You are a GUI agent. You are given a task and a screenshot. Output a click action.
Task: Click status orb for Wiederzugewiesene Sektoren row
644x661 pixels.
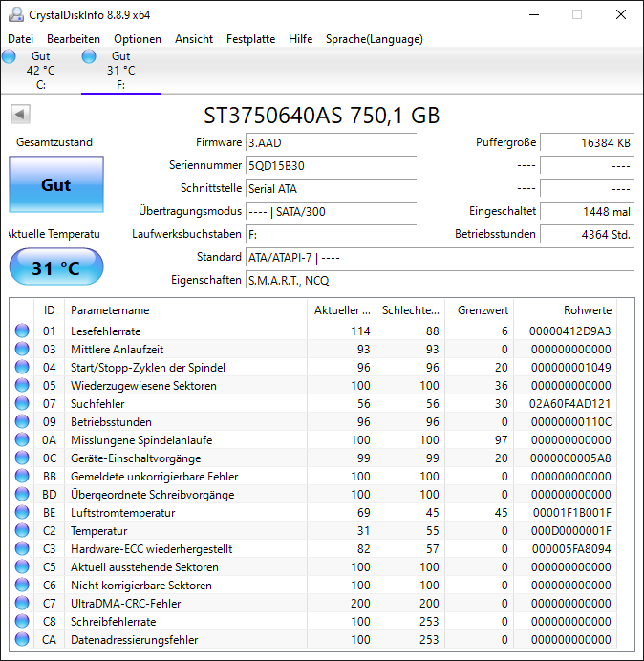pyautogui.click(x=22, y=385)
